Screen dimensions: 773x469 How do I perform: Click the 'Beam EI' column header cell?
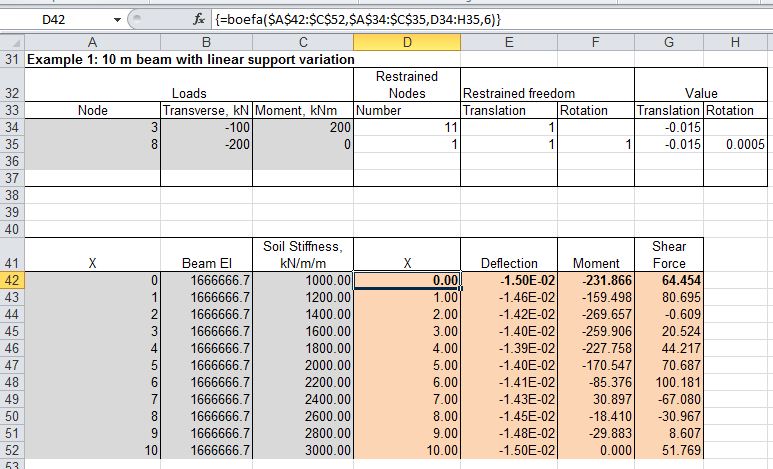coord(206,264)
